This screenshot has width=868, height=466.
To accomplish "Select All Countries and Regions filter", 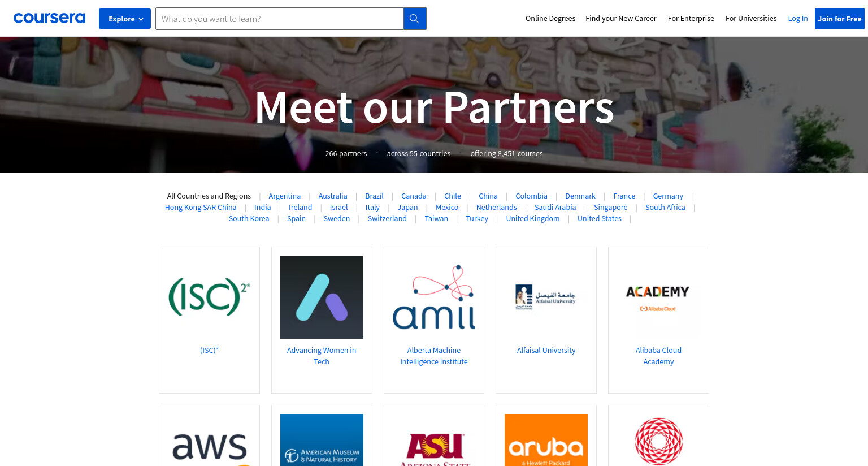I will [209, 196].
